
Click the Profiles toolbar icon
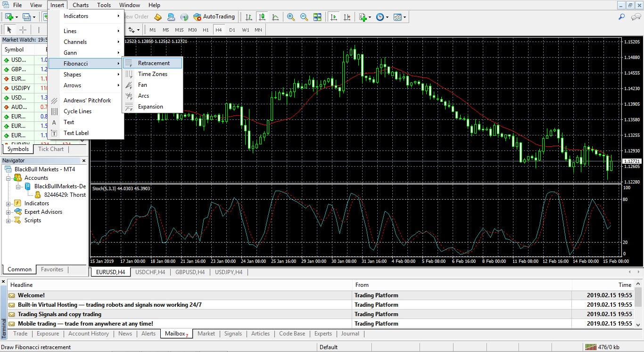click(26, 17)
